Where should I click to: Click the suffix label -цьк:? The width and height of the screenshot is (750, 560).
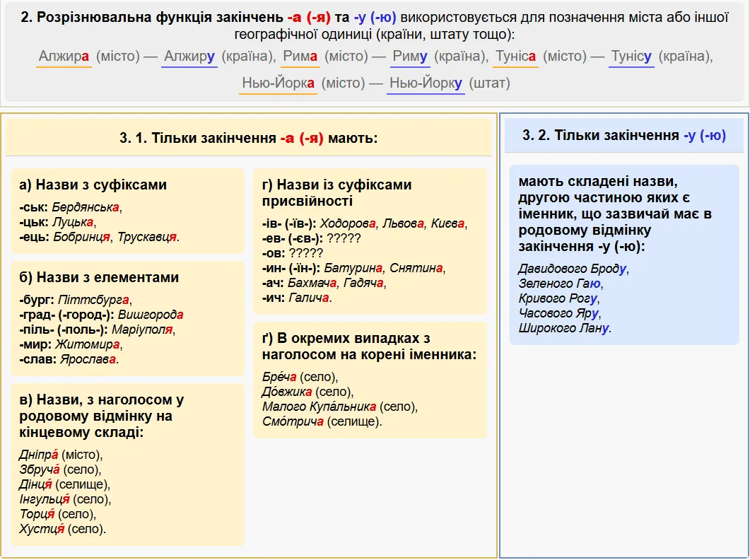pos(34,222)
